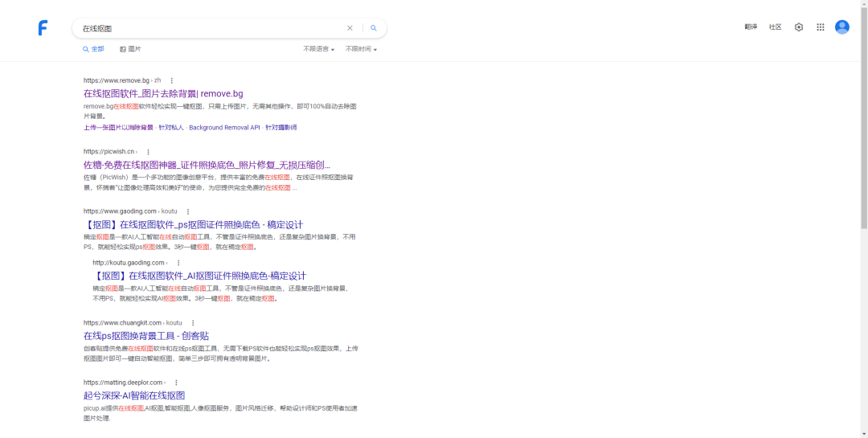Click the https://matting.deeplor.com URL text

click(123, 383)
